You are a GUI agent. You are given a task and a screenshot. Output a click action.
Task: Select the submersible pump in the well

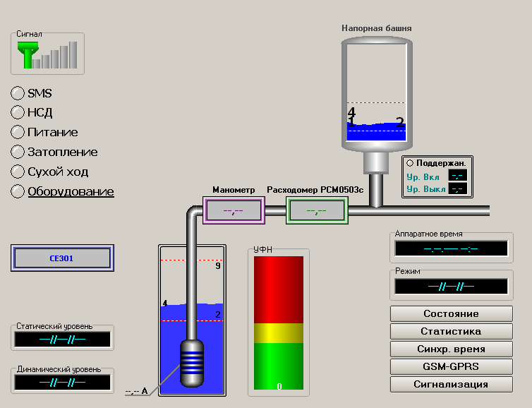point(192,361)
